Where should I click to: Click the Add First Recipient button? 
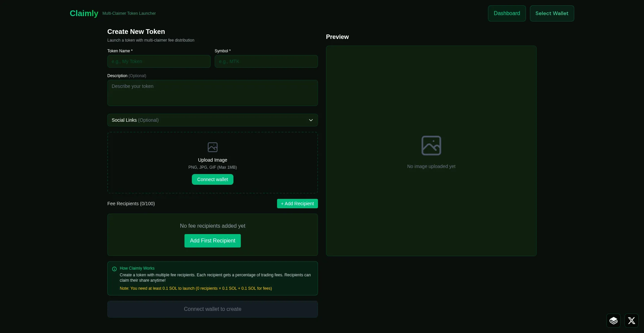[212, 241]
